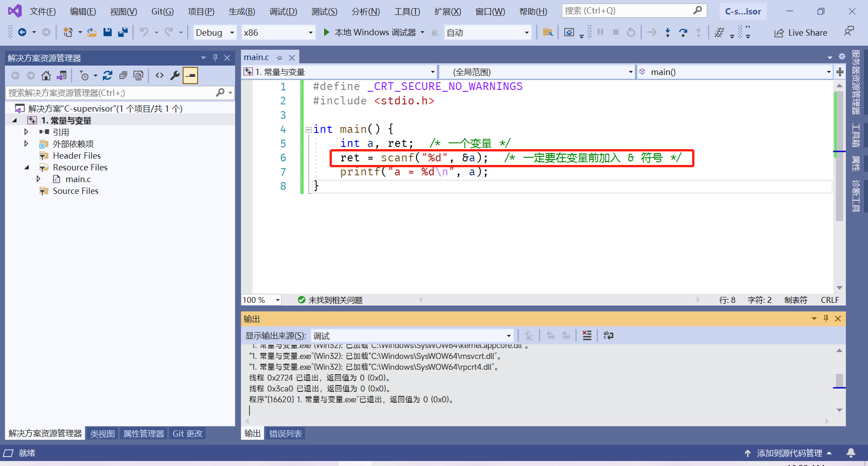Click the Output panel vertical scrollbar thumb
868x466 pixels.
point(840,380)
